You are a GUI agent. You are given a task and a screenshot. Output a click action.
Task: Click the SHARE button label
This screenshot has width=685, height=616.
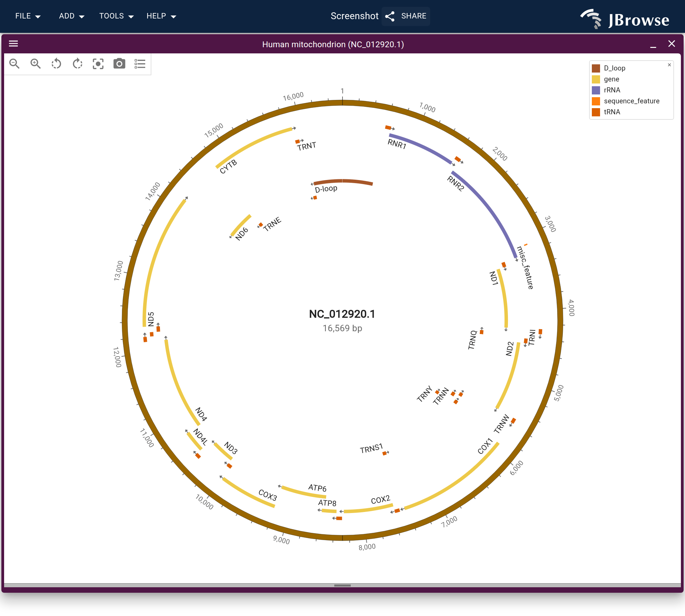coord(414,16)
